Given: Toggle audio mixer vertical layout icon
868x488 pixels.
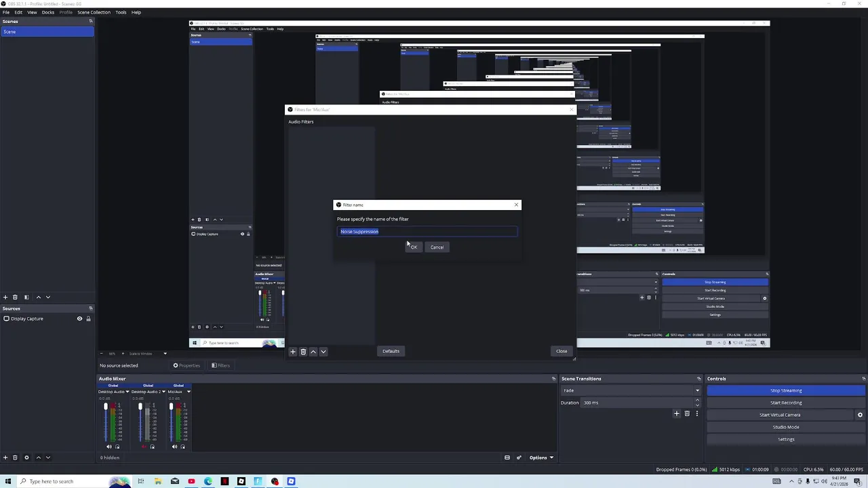Looking at the screenshot, I should pos(507,457).
